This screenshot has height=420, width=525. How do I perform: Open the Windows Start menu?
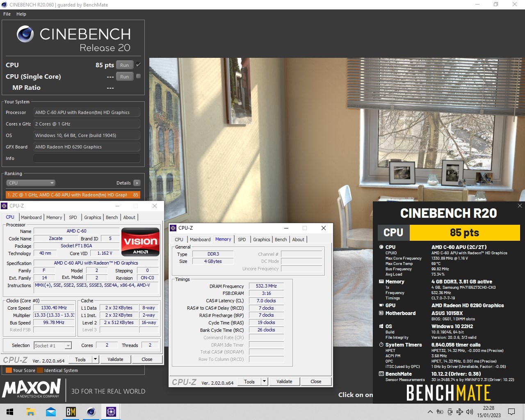click(10, 412)
